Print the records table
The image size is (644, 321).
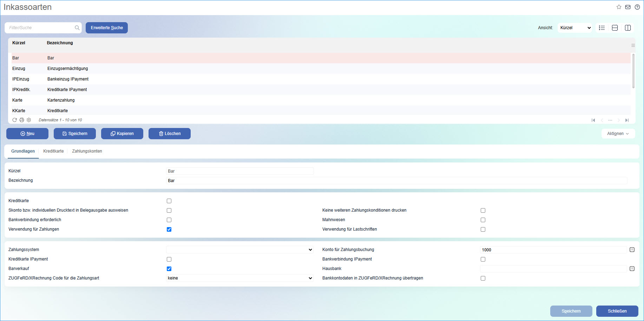(x=22, y=120)
